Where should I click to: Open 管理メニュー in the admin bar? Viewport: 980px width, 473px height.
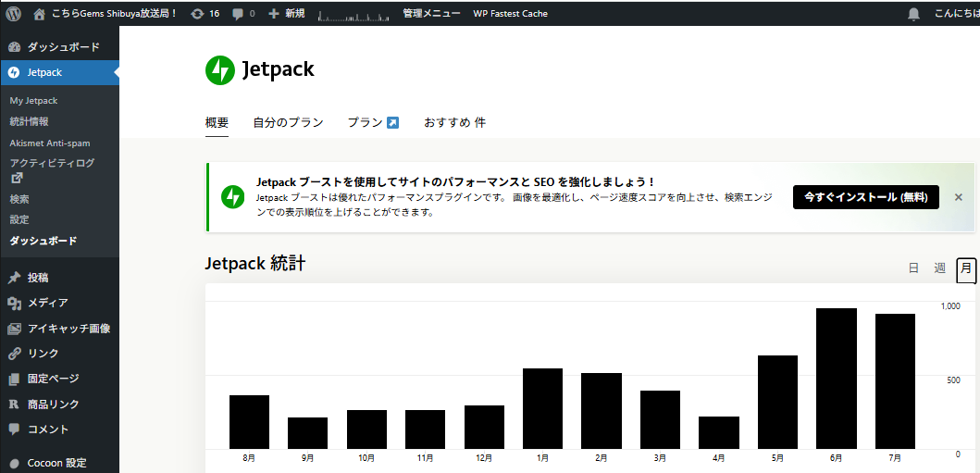[432, 13]
